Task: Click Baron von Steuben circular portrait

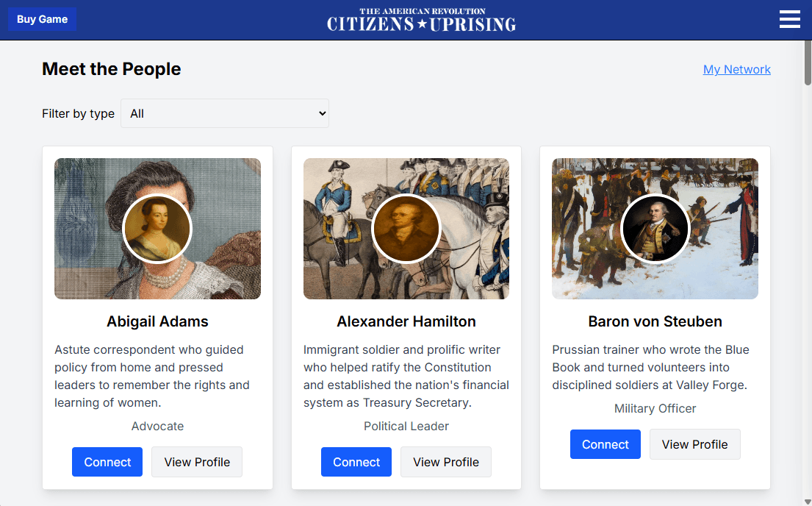Action: pyautogui.click(x=655, y=229)
